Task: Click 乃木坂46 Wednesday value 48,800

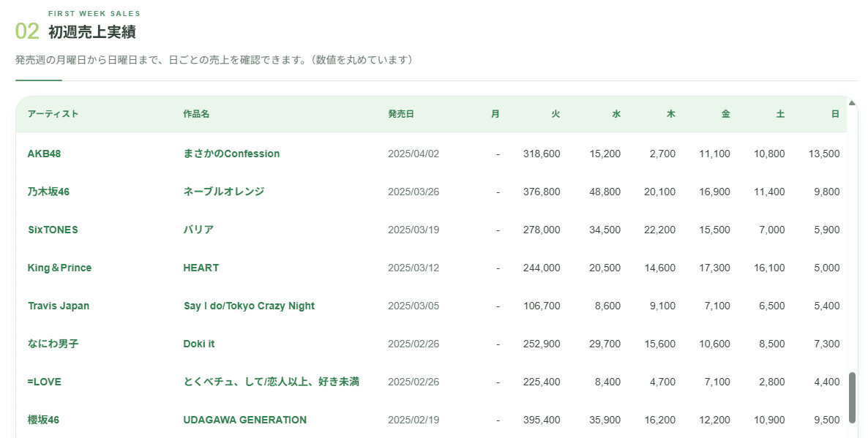Action: 605,192
